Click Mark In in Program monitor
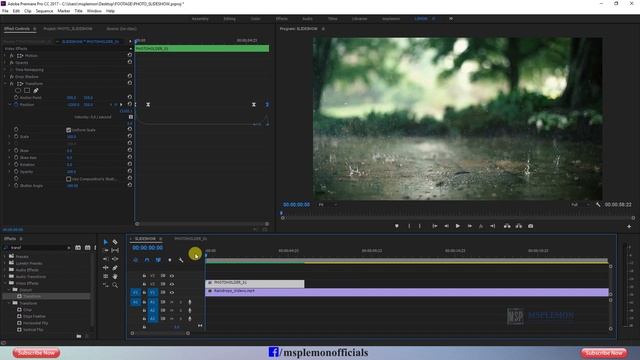 (409, 226)
